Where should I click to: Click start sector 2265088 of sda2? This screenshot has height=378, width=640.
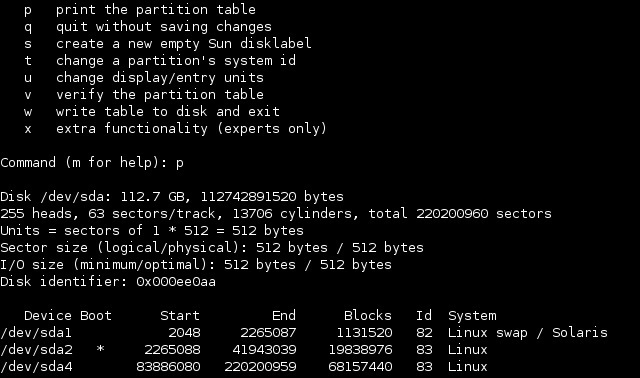tap(172, 350)
